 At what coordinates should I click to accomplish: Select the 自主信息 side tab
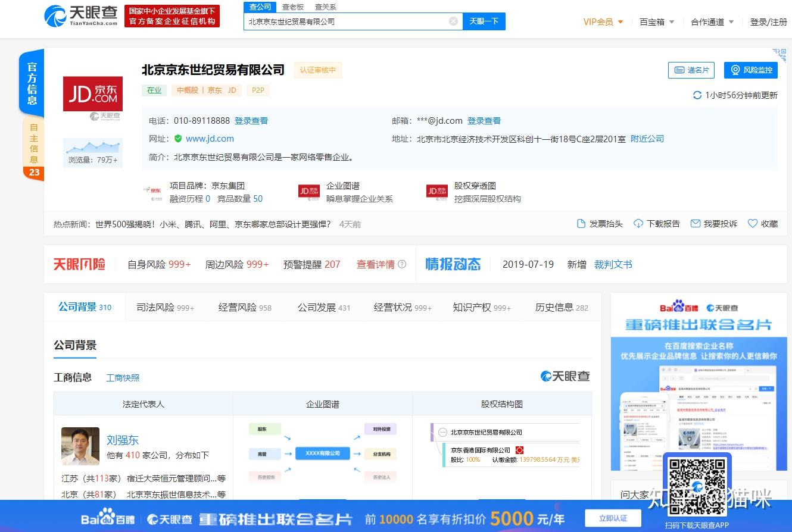click(x=34, y=143)
